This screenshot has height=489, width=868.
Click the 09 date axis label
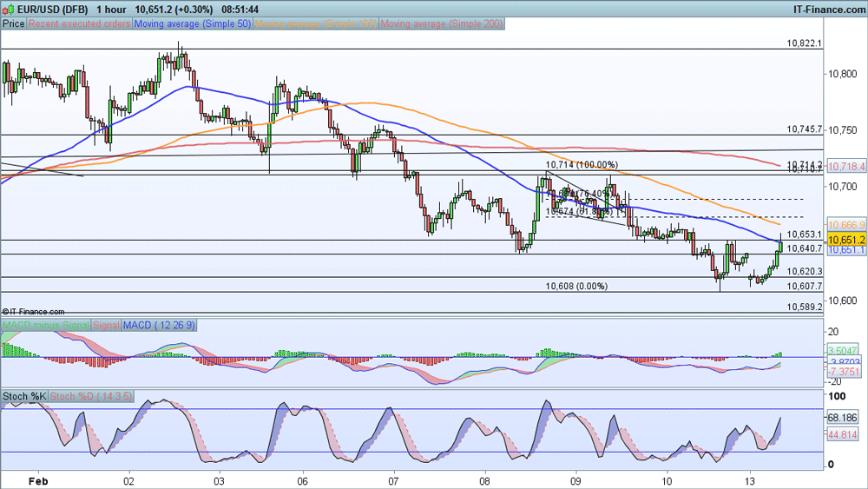[575, 480]
